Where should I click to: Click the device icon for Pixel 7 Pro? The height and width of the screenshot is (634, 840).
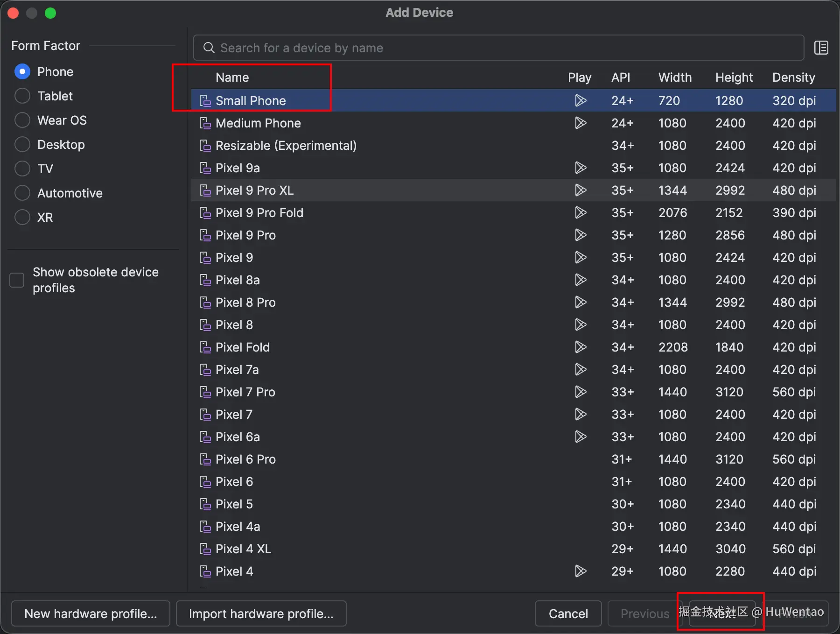pos(205,392)
